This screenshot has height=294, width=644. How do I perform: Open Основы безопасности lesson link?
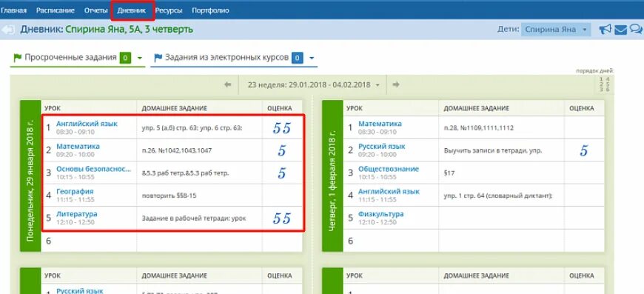click(94, 169)
